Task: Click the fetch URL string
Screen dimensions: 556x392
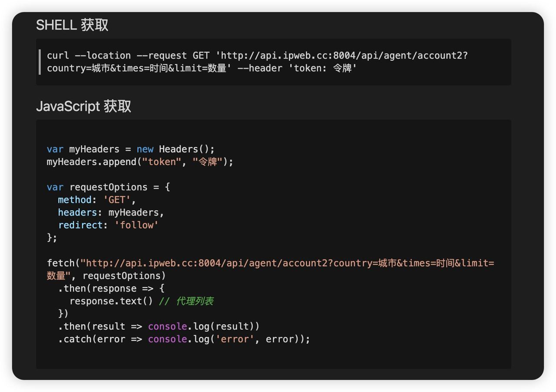Action: click(287, 263)
